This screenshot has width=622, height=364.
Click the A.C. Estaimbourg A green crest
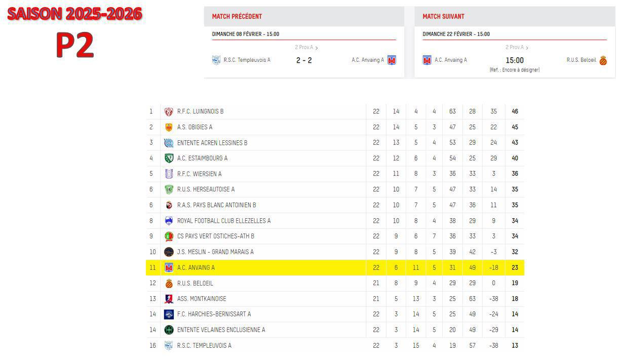[169, 158]
